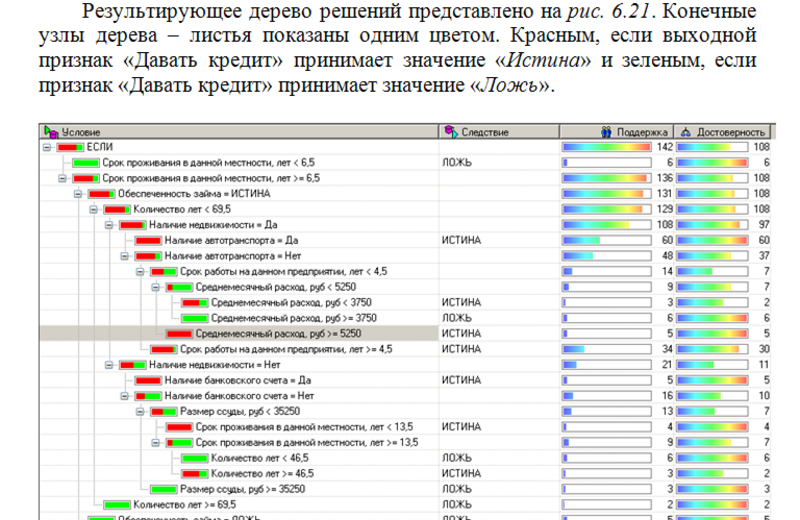Viewport: 800px width, 520px height.
Task: Collapse 'Наличие недвижимости = Да' node
Action: pyautogui.click(x=109, y=225)
